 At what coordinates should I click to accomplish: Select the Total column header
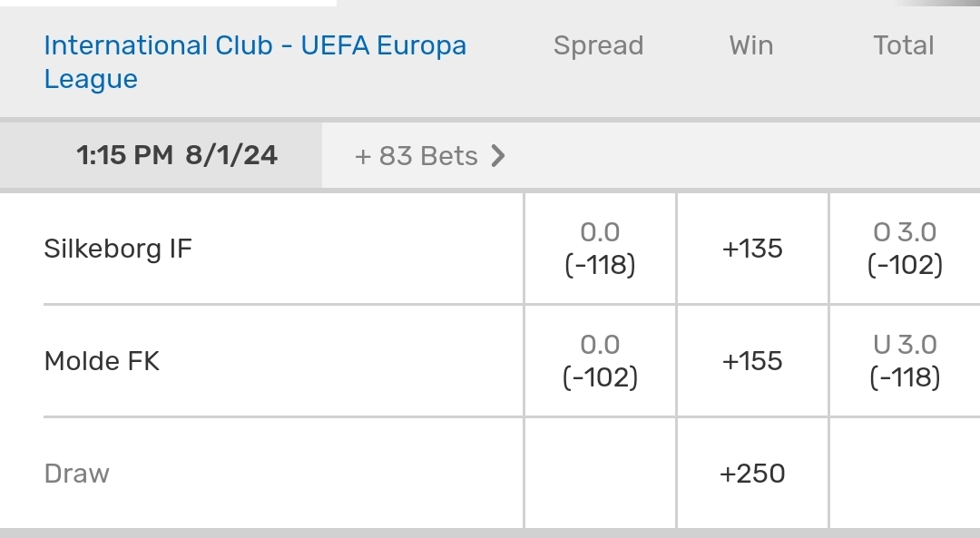pyautogui.click(x=903, y=45)
